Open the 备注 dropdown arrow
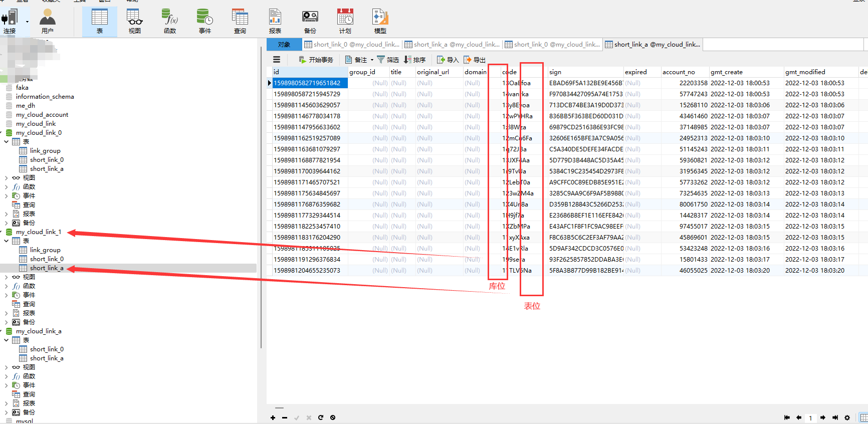The height and width of the screenshot is (424, 868). click(372, 60)
